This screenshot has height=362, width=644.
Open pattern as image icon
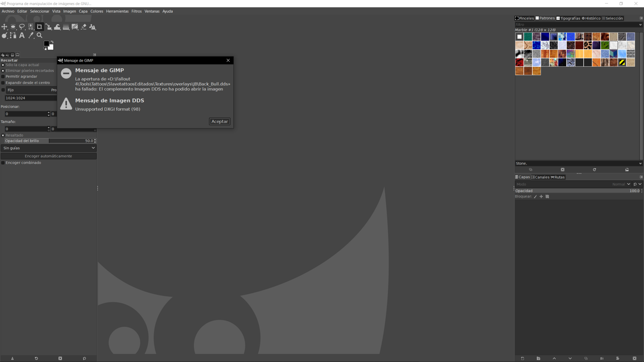627,170
